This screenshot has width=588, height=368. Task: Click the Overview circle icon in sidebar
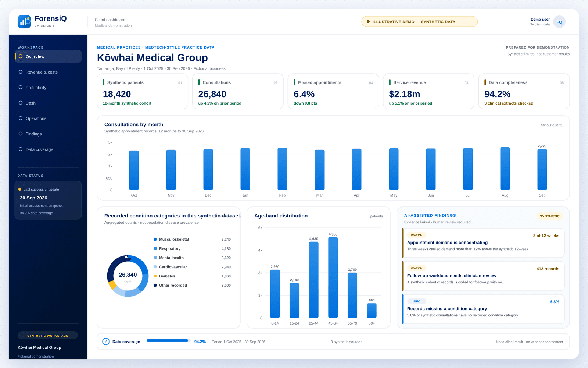click(21, 56)
